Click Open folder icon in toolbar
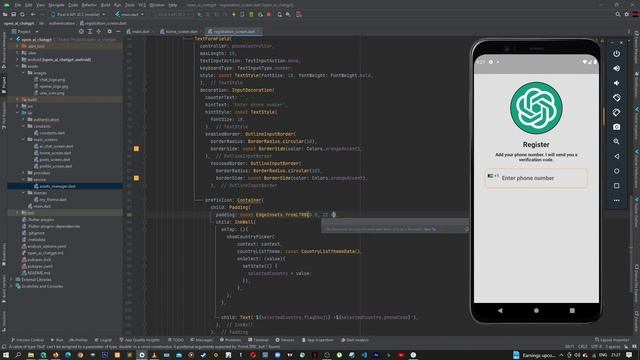The width and height of the screenshot is (640, 360). pos(5,14)
